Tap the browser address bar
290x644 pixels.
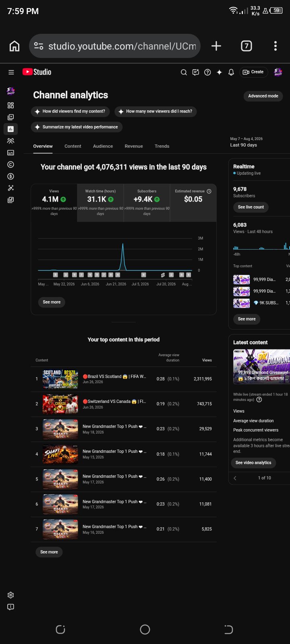pyautogui.click(x=115, y=46)
